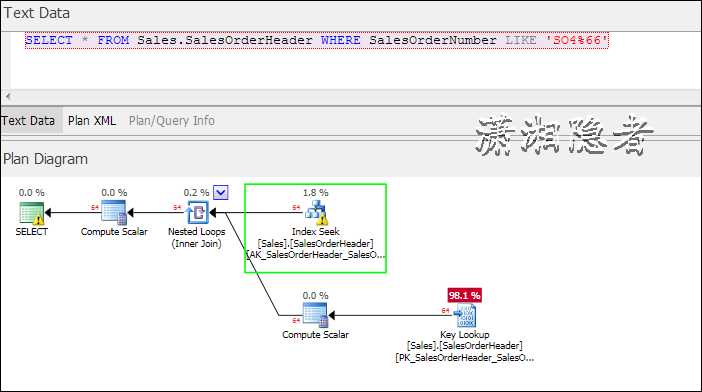The height and width of the screenshot is (392, 702).
Task: Select the Key Lookup operator icon
Action: (465, 315)
